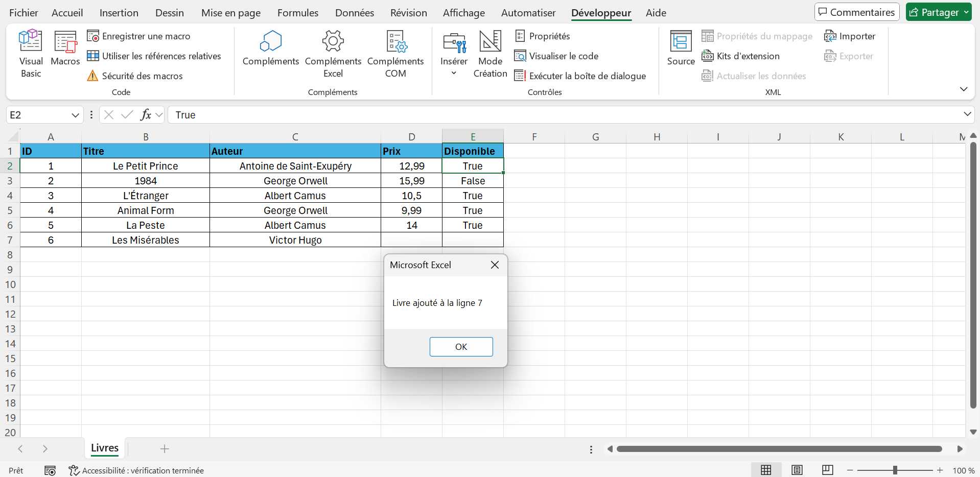Open the Compléments add-ins dialog
Screen dimensions: 980x477
[271, 49]
